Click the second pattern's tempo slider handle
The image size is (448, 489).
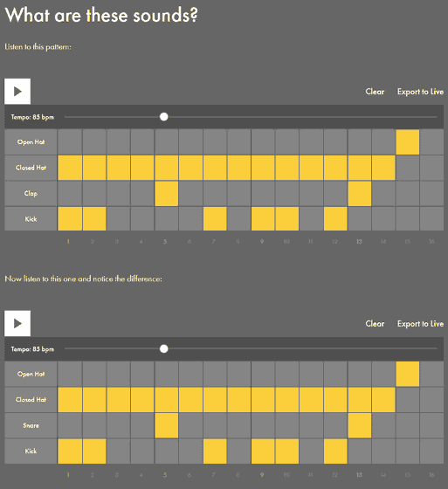(164, 349)
